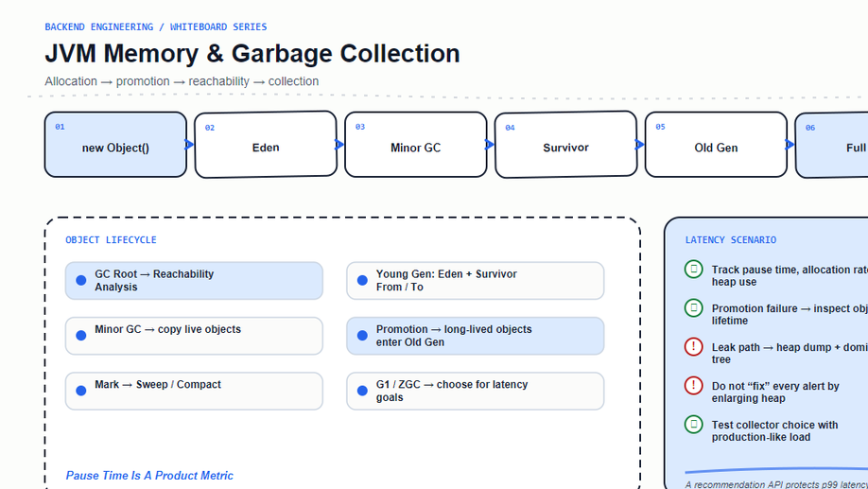The height and width of the screenshot is (489, 868).
Task: Open the GC Root Reachability Analysis card
Action: pos(194,281)
